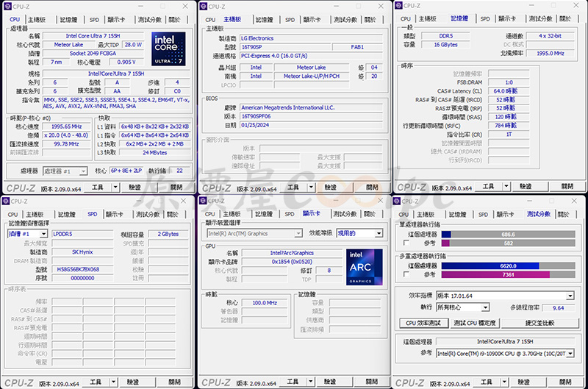This screenshot has height=389, width=588.
Task: Click the 最大TDP value 28.0 W
Action: [133, 45]
